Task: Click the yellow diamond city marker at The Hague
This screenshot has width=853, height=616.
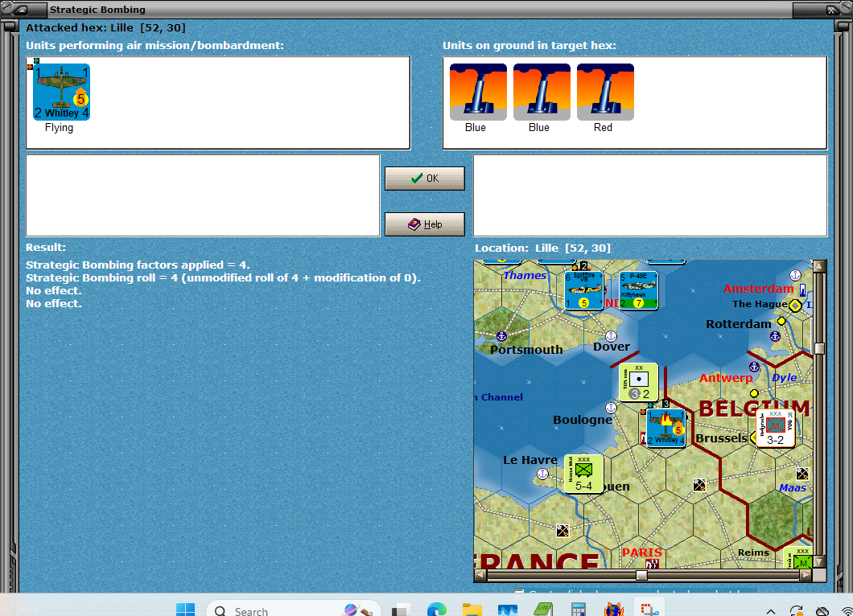Action: pyautogui.click(x=795, y=306)
